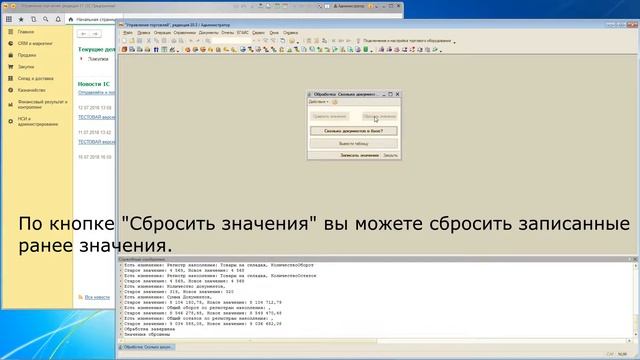Image resolution: width=640 pixels, height=360 pixels.
Task: Open the History icon in the back window
Action: (33, 19)
